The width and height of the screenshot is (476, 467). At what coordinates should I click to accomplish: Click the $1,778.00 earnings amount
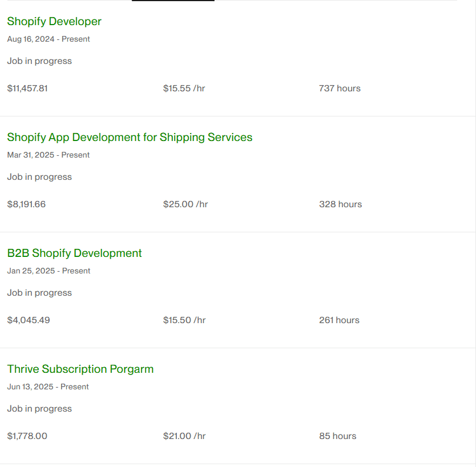(27, 436)
